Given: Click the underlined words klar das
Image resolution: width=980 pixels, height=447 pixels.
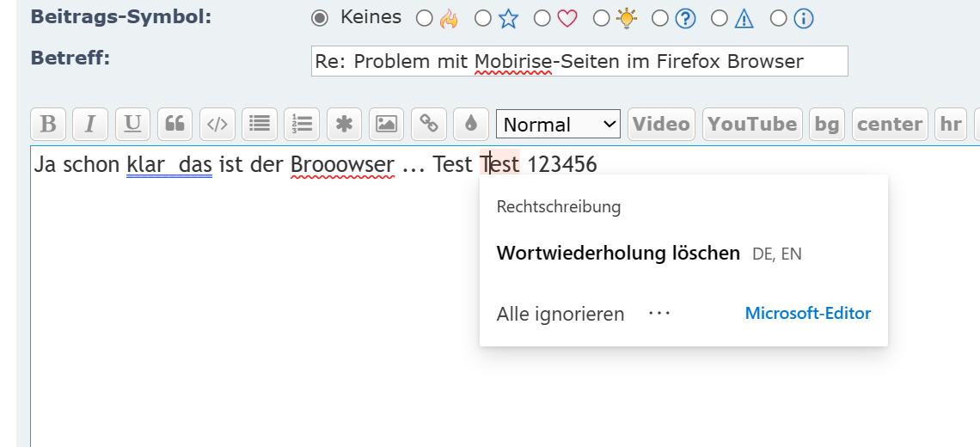Looking at the screenshot, I should (168, 165).
